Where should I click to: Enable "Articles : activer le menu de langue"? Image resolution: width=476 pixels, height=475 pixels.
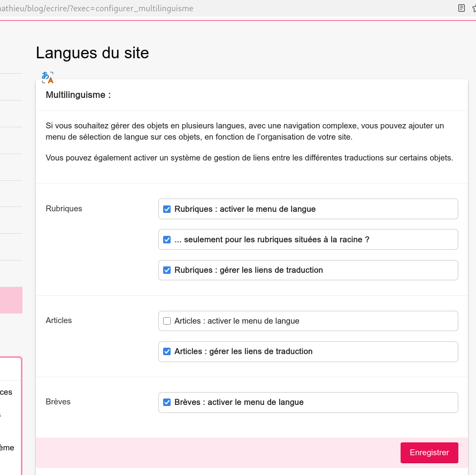tap(167, 321)
